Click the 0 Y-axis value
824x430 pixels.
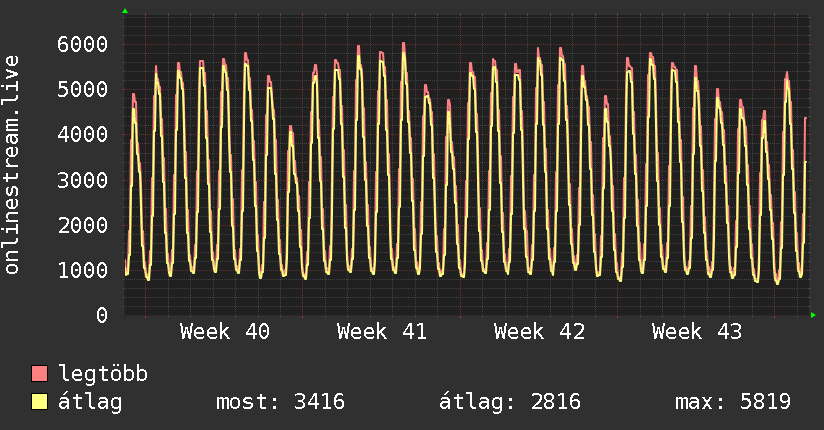tap(101, 315)
